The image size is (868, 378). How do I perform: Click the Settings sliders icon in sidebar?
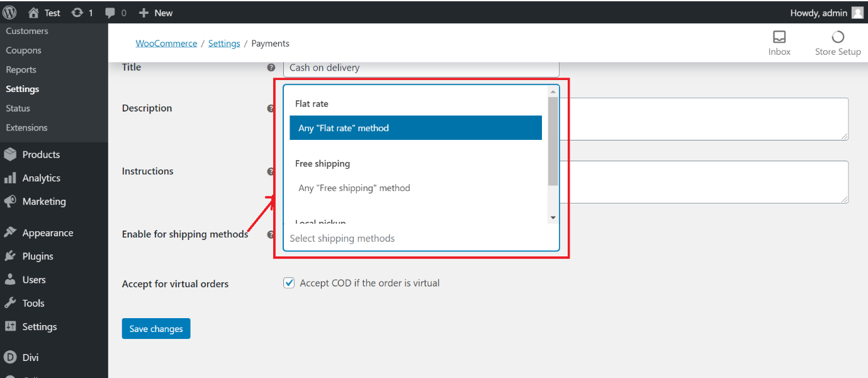[x=10, y=326]
